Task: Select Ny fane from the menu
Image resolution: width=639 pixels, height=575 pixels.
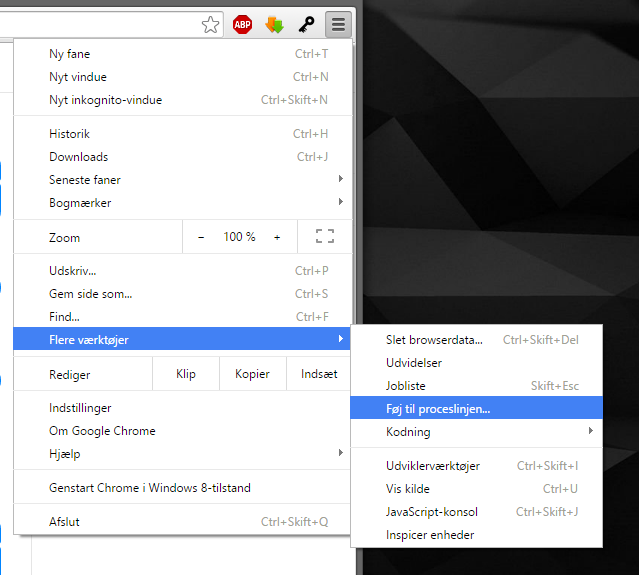Action: click(70, 54)
